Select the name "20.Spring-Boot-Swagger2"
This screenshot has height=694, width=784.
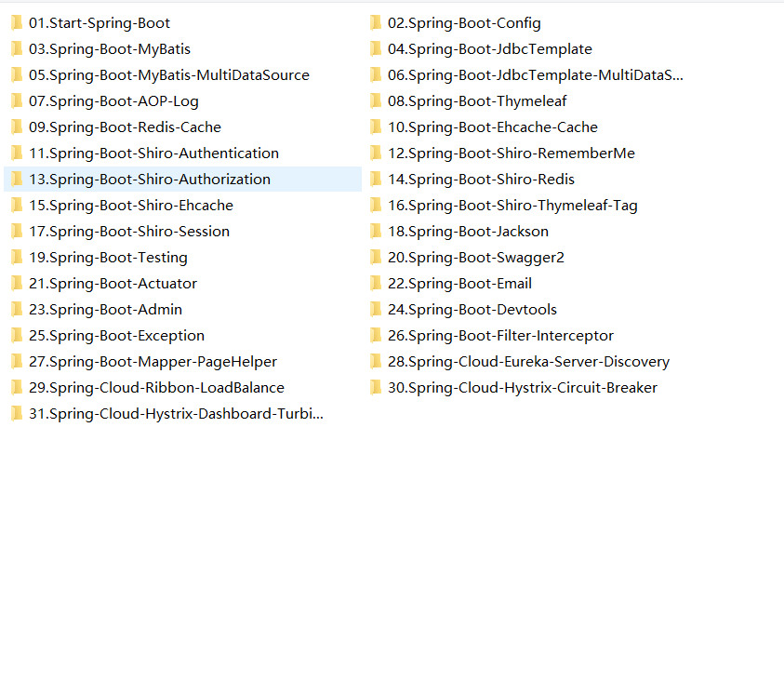click(x=476, y=258)
